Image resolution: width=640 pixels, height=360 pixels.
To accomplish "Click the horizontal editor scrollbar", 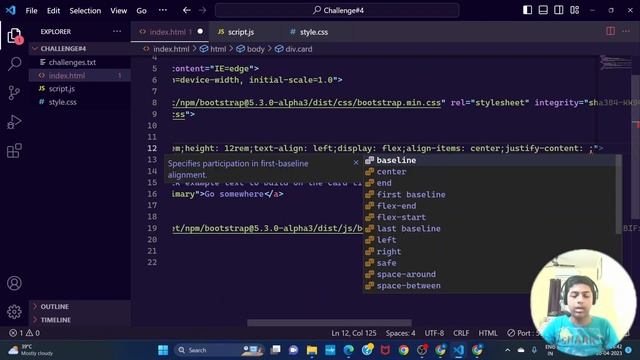I will point(329,323).
